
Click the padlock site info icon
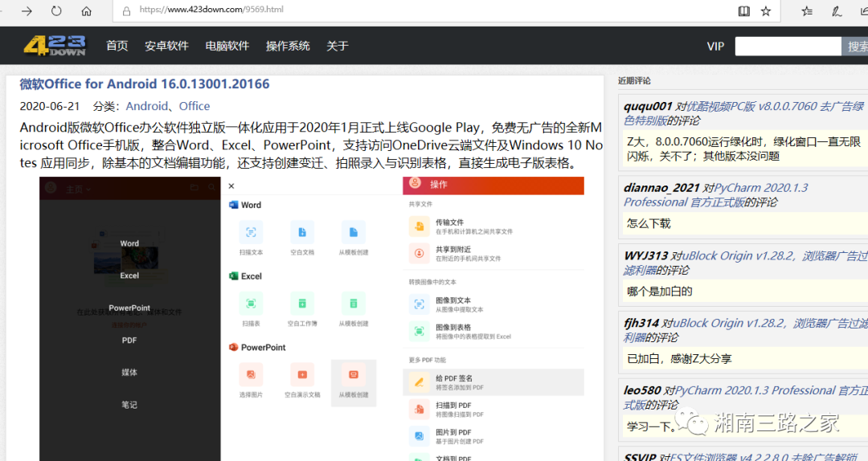pyautogui.click(x=126, y=10)
